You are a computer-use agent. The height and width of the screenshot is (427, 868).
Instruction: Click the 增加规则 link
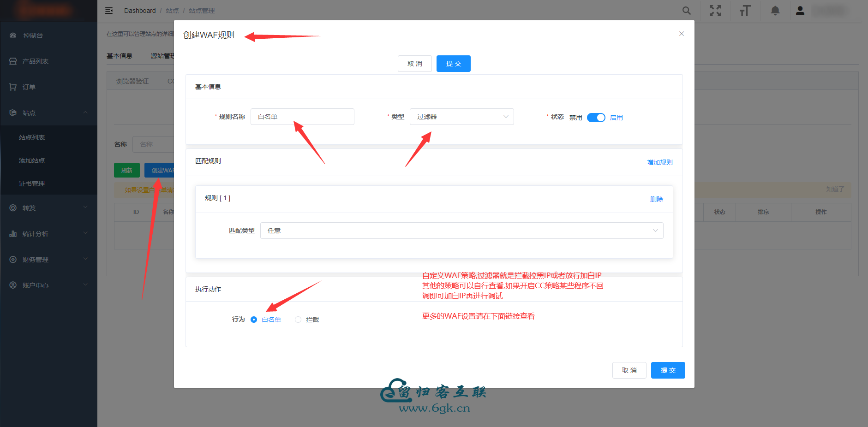click(659, 162)
